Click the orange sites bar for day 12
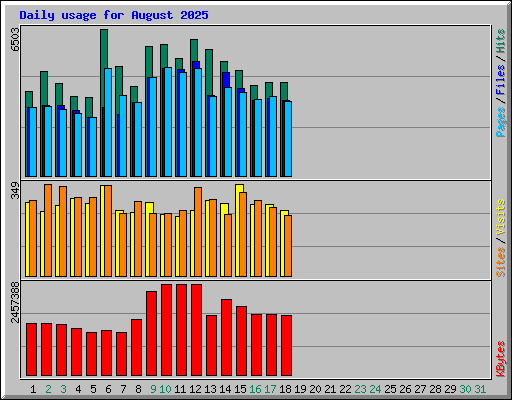Image resolution: width=512 pixels, height=400 pixels. pyautogui.click(x=198, y=232)
